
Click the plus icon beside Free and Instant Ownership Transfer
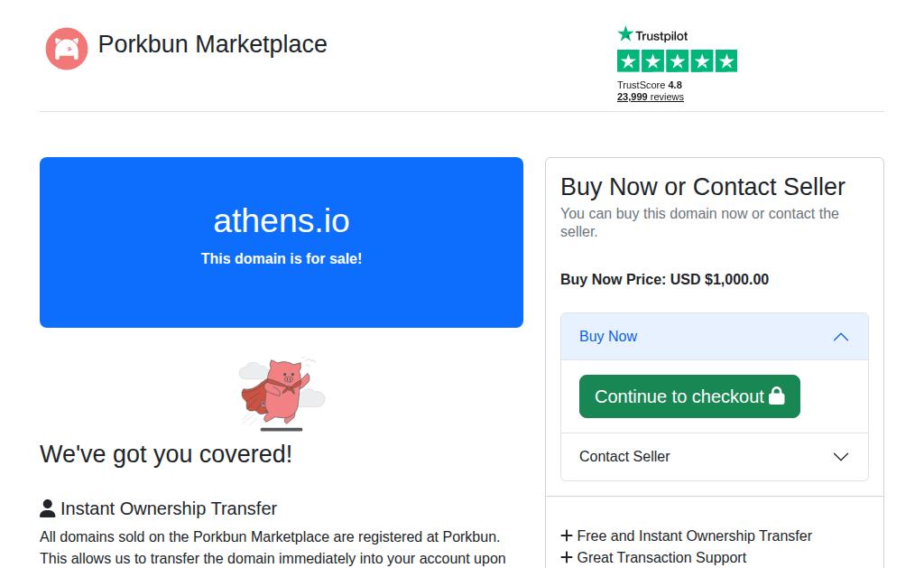[x=567, y=535]
